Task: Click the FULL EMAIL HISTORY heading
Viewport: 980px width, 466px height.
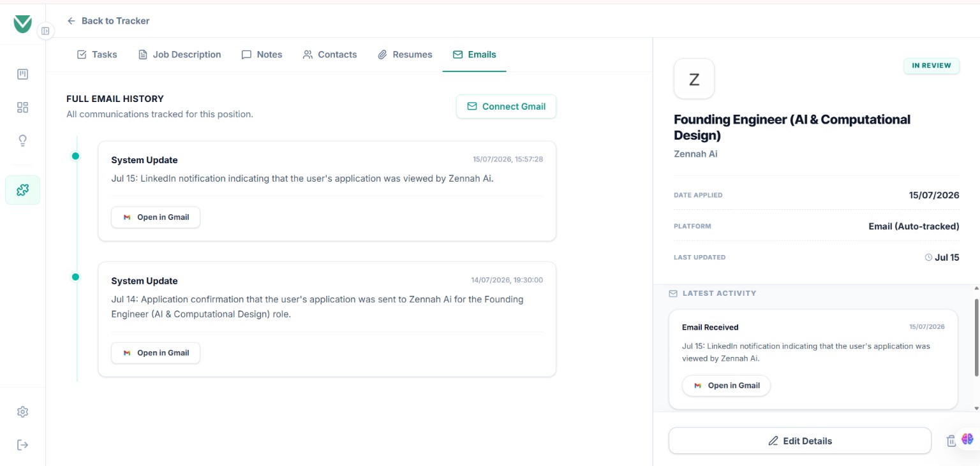Action: coord(115,99)
